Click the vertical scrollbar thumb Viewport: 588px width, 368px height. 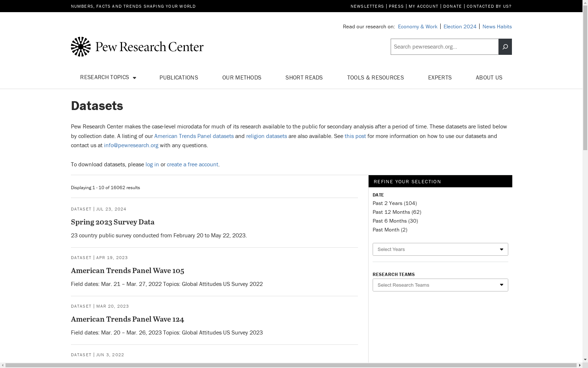[x=585, y=78]
